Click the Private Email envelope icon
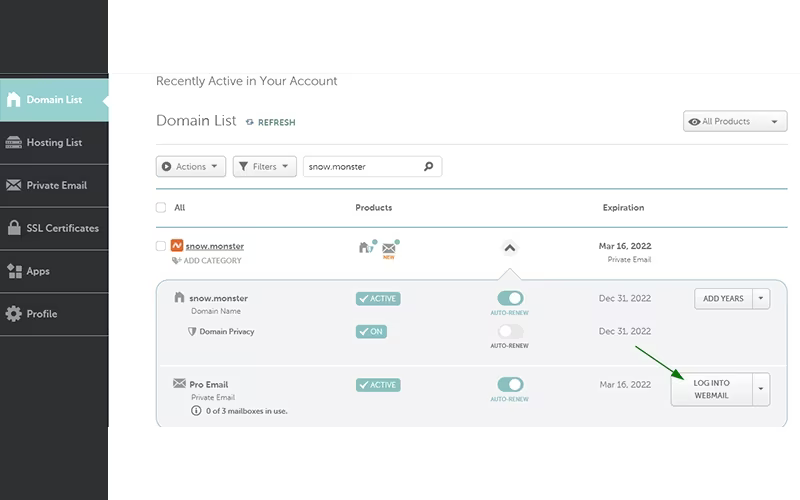Image resolution: width=800 pixels, height=500 pixels. tap(14, 185)
